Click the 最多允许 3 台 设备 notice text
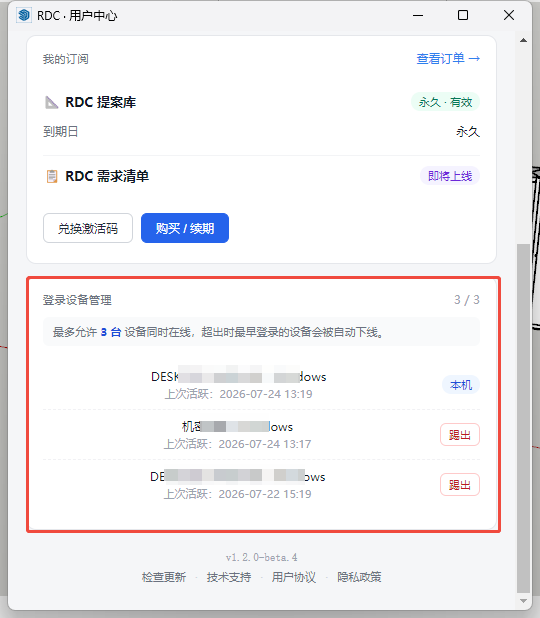 [x=218, y=332]
